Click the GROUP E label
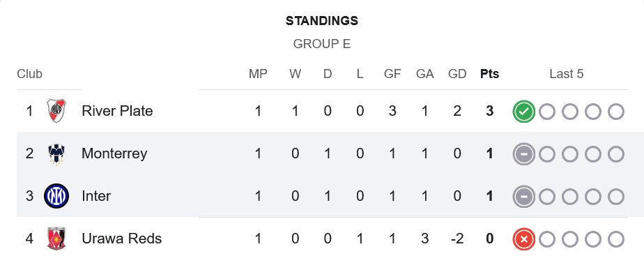 point(322,44)
